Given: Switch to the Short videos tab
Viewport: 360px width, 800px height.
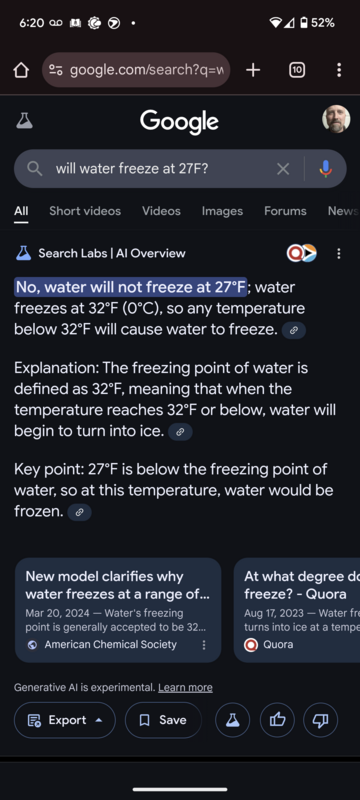Looking at the screenshot, I should 85,211.
